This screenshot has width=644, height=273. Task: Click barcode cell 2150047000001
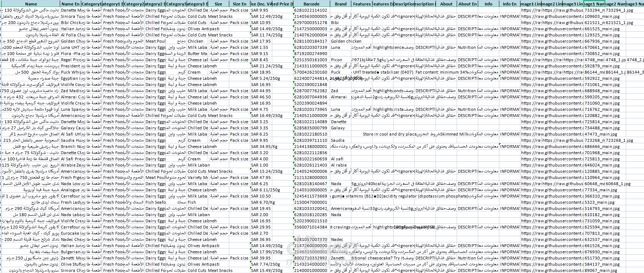click(312, 202)
